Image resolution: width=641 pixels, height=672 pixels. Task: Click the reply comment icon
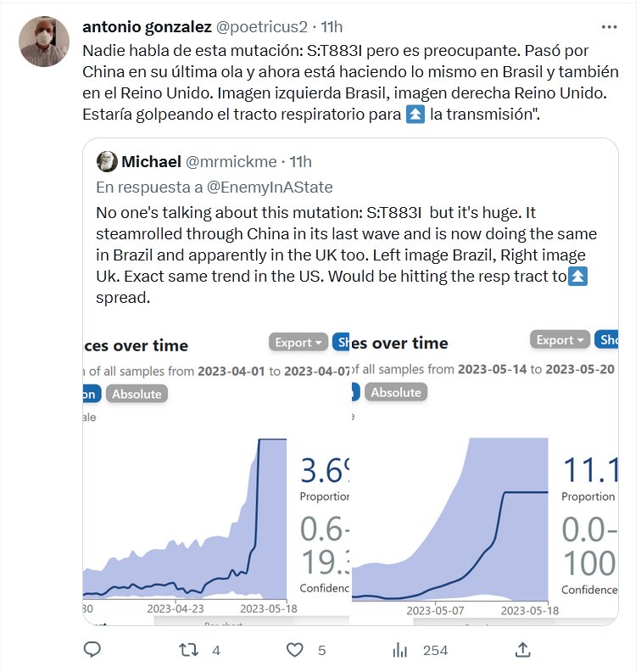(92, 650)
